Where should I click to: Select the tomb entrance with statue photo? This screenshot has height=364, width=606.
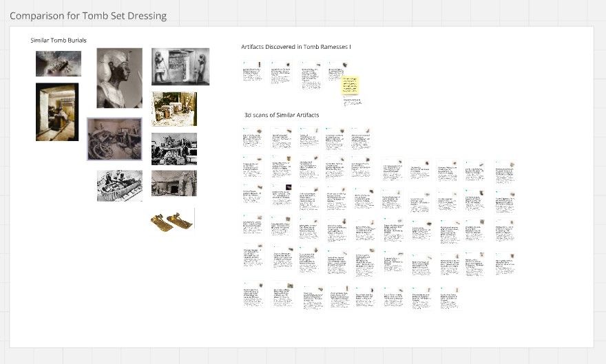tap(174, 183)
